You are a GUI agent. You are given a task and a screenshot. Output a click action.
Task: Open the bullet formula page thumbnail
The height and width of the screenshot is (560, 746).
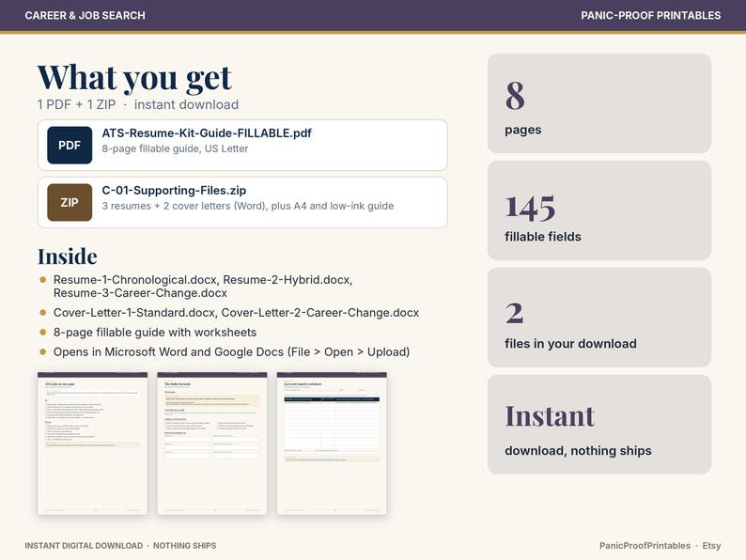tap(212, 443)
